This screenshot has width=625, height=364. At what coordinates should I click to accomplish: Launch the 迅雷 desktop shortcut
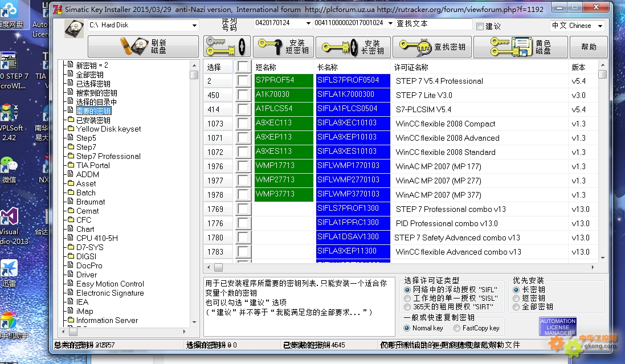(x=10, y=273)
